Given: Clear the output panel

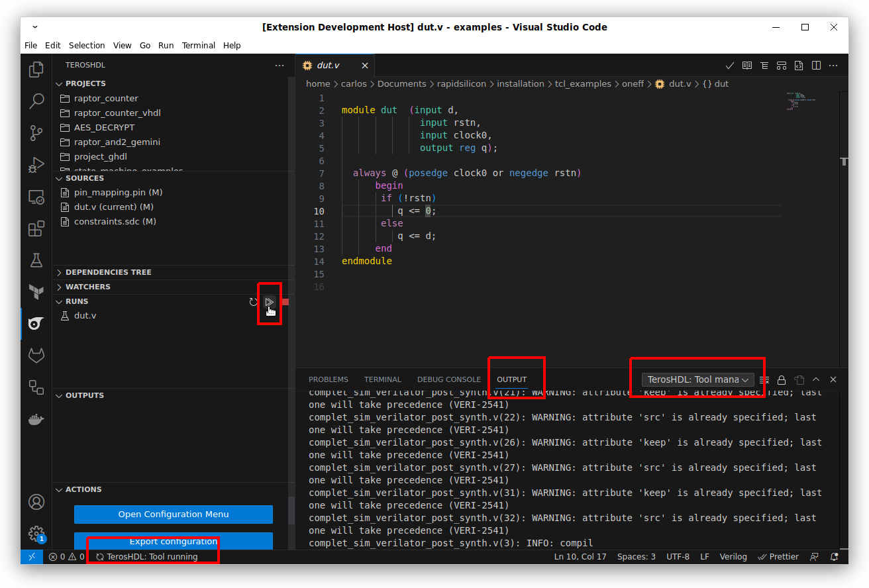Looking at the screenshot, I should [x=764, y=379].
